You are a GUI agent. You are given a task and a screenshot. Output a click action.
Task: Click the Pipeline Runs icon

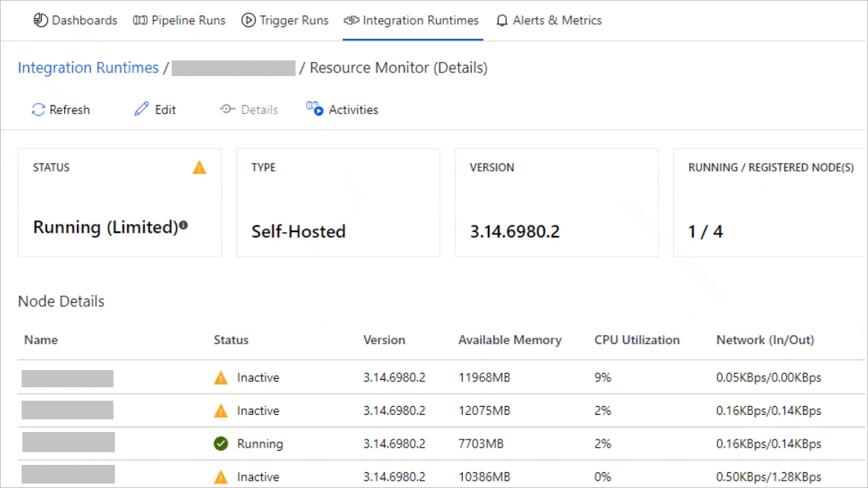pos(139,20)
